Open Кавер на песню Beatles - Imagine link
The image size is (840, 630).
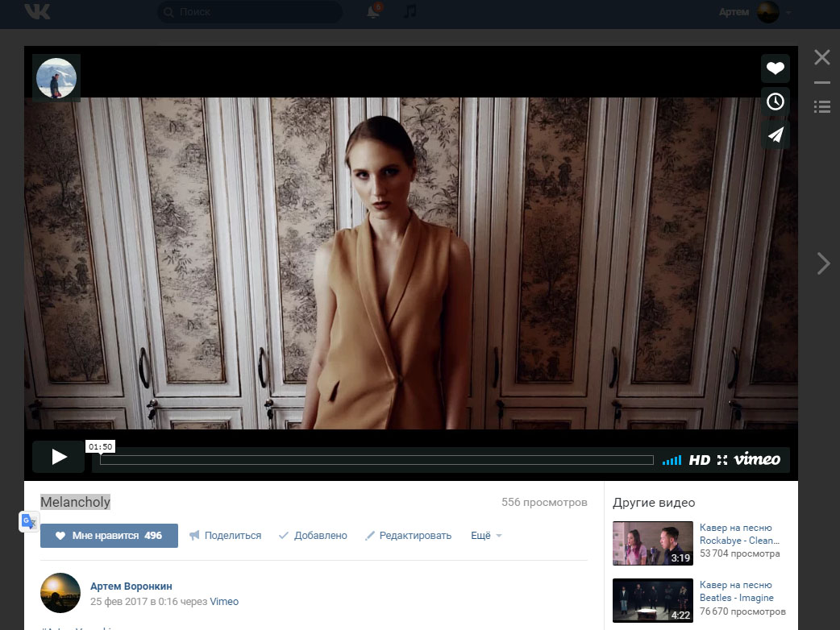(737, 591)
